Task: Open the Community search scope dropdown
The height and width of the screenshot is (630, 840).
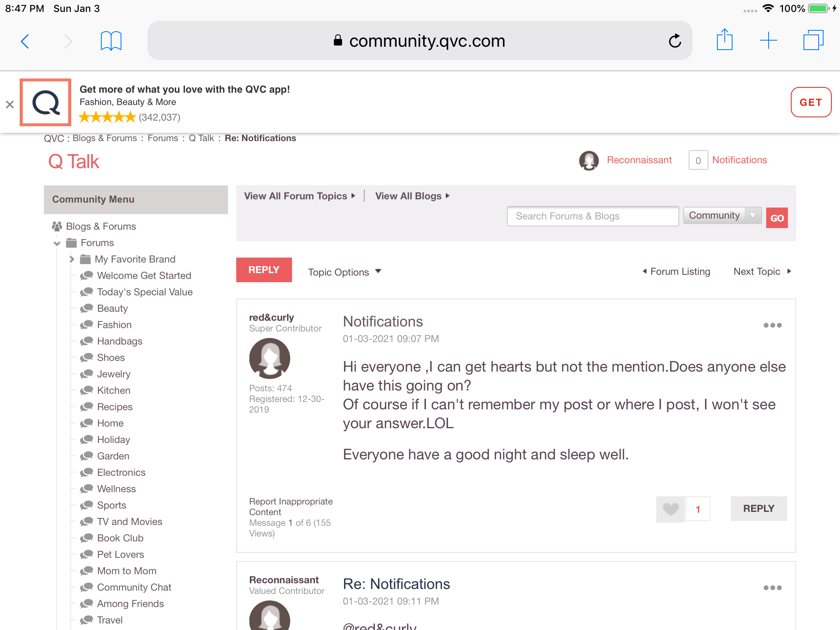Action: point(722,216)
